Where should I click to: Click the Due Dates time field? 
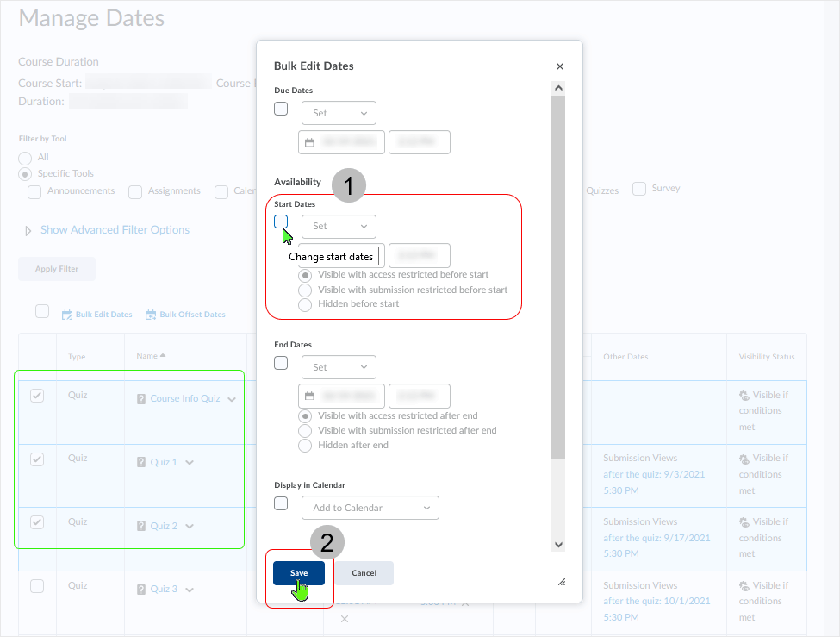pos(420,142)
